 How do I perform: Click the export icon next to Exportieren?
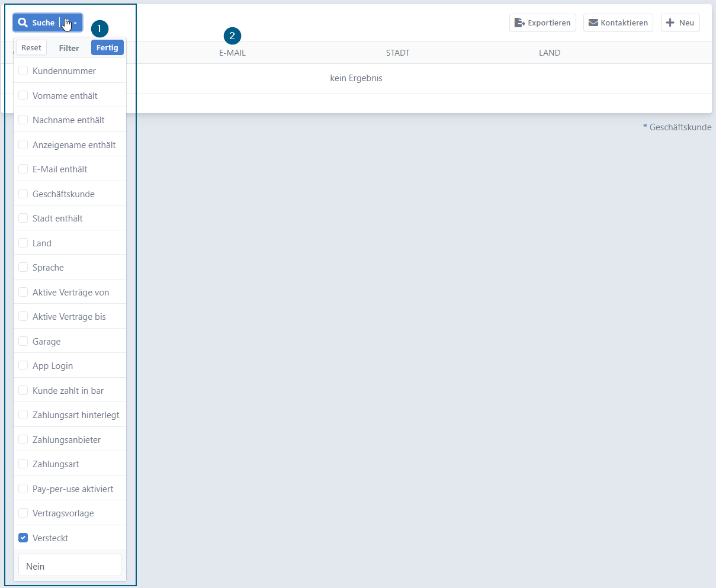coord(519,23)
